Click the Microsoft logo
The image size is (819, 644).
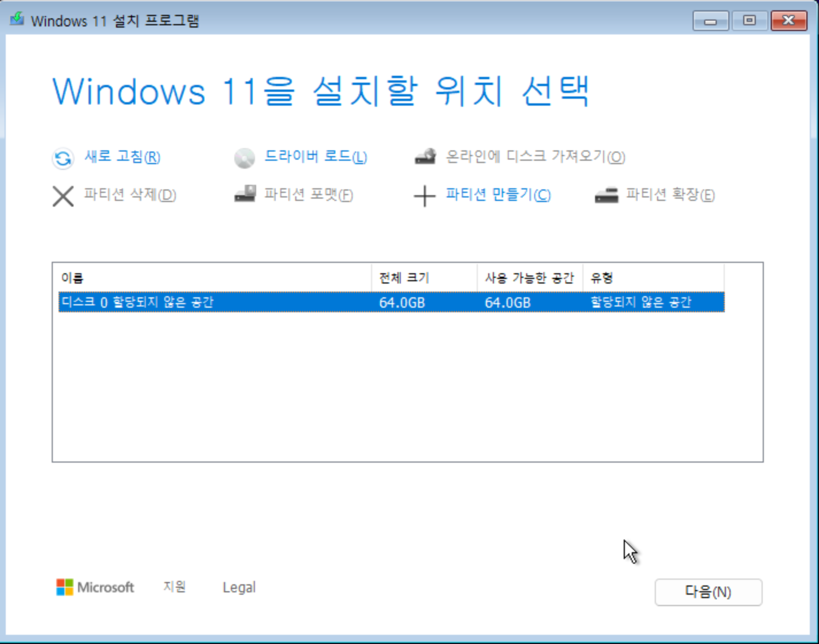pyautogui.click(x=95, y=587)
